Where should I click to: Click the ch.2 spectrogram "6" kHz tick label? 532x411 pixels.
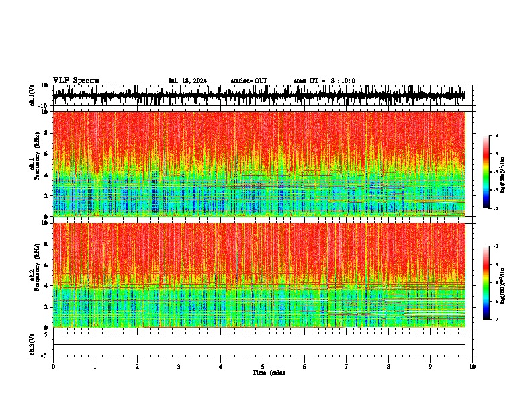(x=46, y=265)
